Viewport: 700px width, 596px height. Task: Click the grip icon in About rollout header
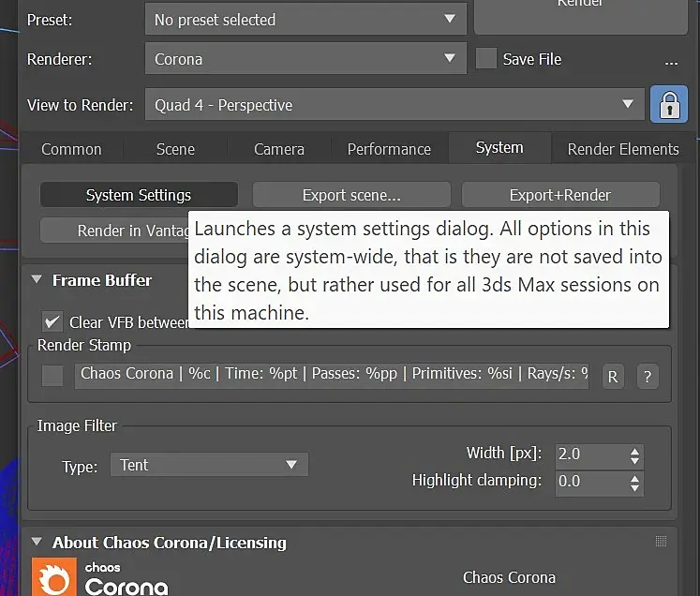[x=662, y=542]
